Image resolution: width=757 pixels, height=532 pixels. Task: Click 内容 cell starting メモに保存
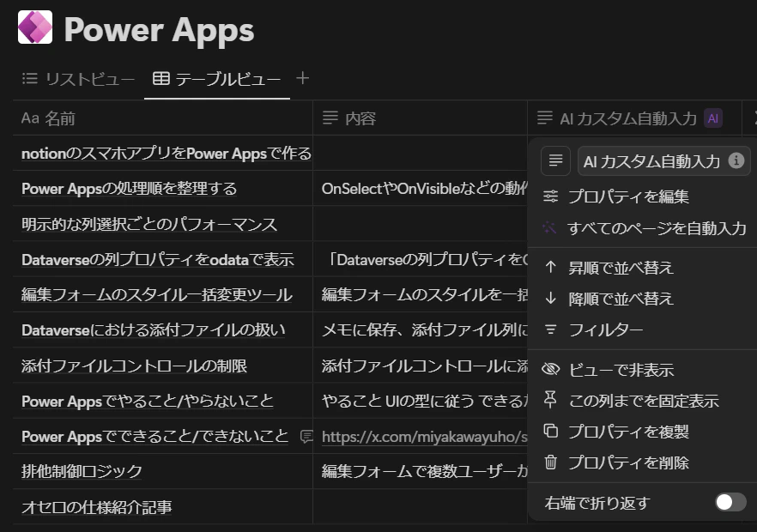pyautogui.click(x=420, y=330)
